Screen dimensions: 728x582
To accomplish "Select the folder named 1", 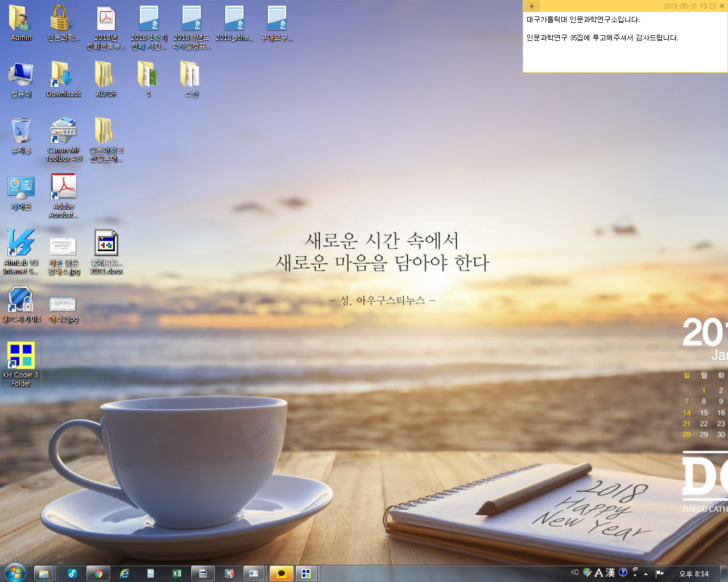I will point(148,80).
